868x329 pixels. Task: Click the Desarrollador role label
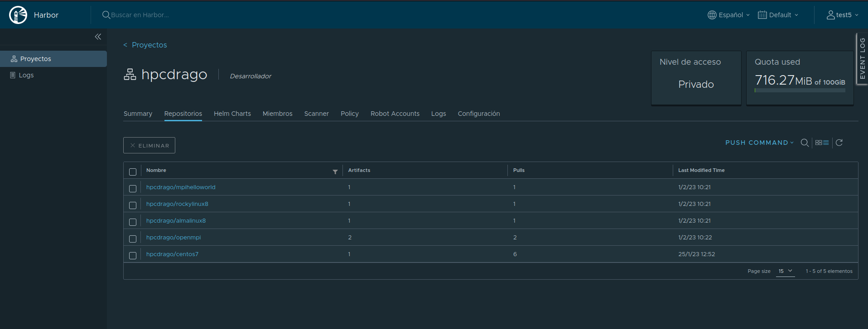point(251,76)
